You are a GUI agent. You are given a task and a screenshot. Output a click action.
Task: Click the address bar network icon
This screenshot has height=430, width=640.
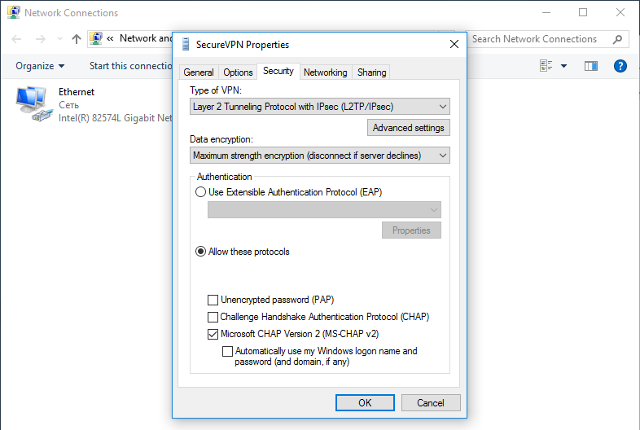tap(96, 38)
